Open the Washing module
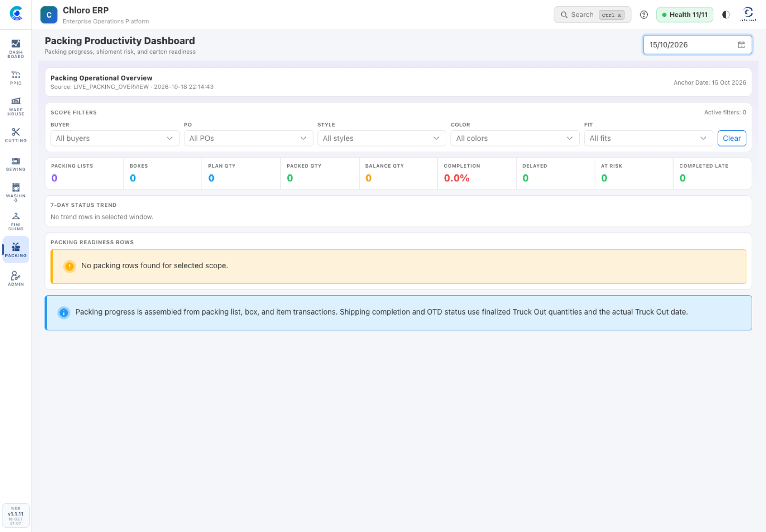This screenshot has height=532, width=766. click(x=16, y=192)
